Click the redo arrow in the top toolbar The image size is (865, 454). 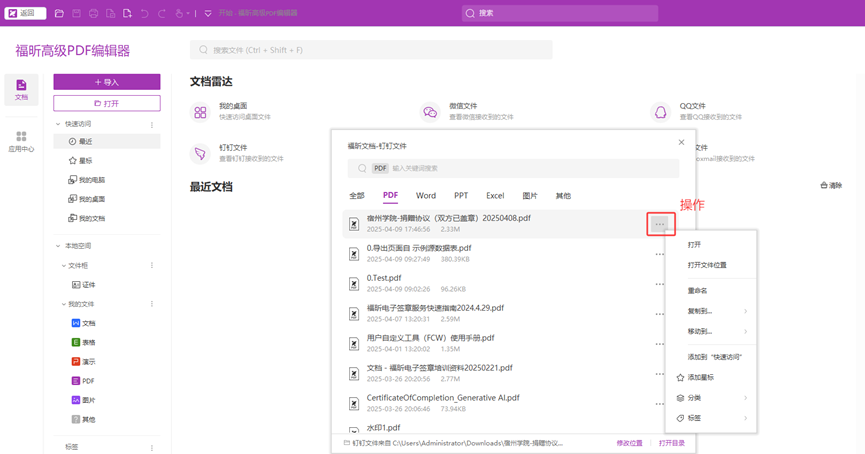click(x=162, y=13)
